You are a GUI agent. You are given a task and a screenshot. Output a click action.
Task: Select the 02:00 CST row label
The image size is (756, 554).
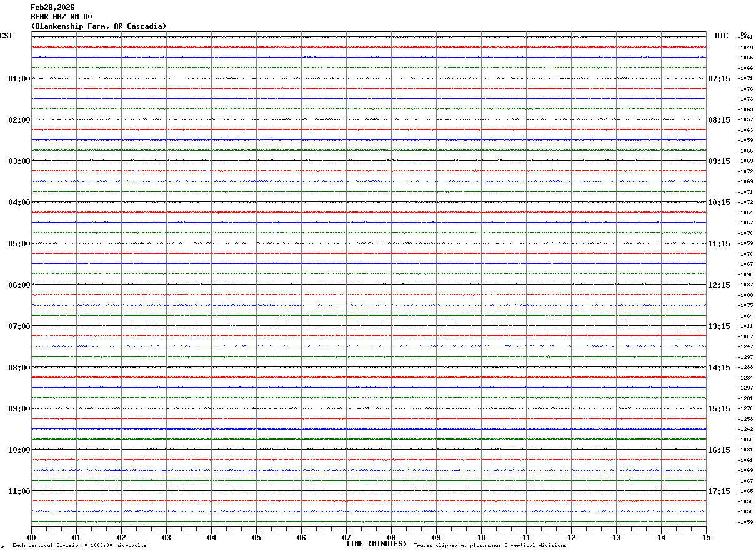point(19,119)
